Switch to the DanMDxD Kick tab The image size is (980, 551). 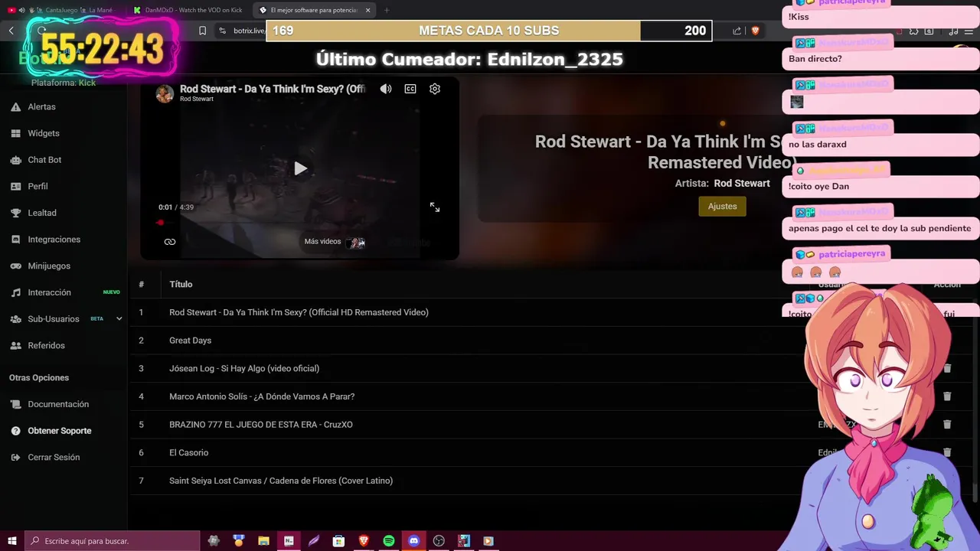pos(188,10)
